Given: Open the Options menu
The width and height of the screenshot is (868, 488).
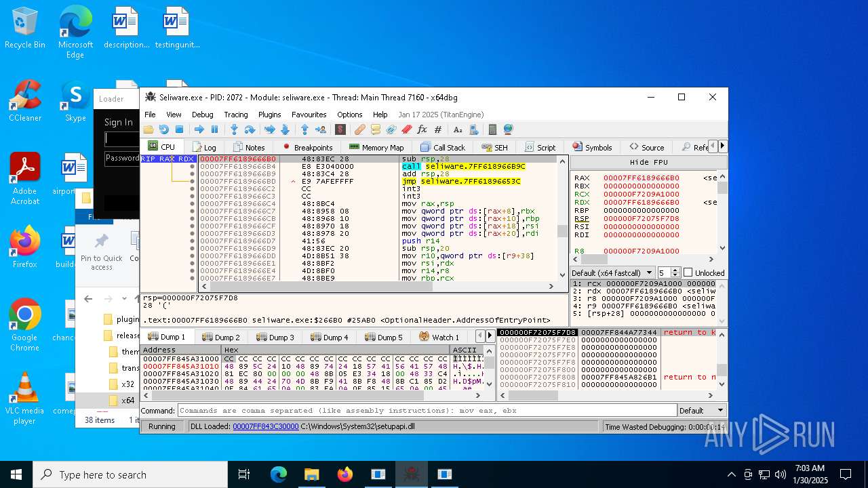Looking at the screenshot, I should [349, 115].
